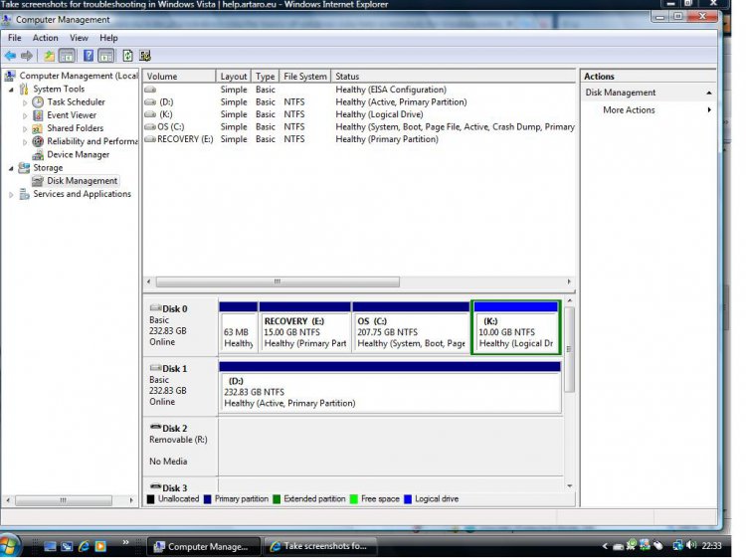This screenshot has height=560, width=746.
Task: Select the OS (C:) volume row
Action: click(359, 126)
